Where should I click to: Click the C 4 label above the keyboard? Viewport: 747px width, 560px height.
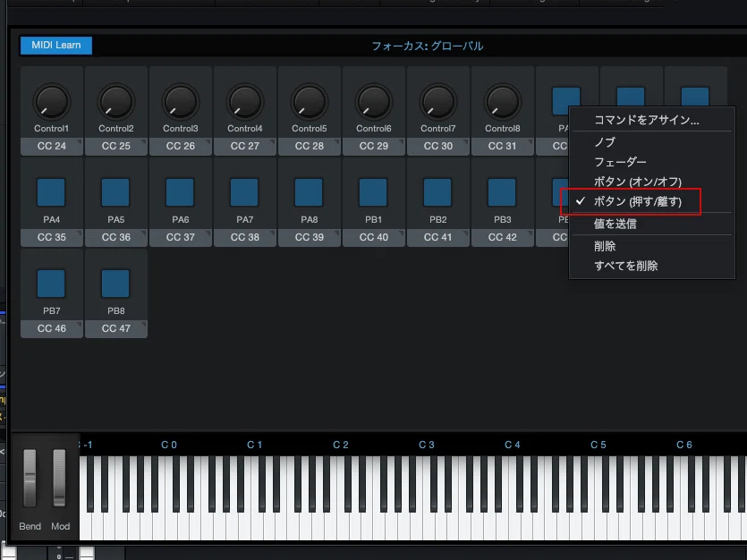tap(513, 445)
